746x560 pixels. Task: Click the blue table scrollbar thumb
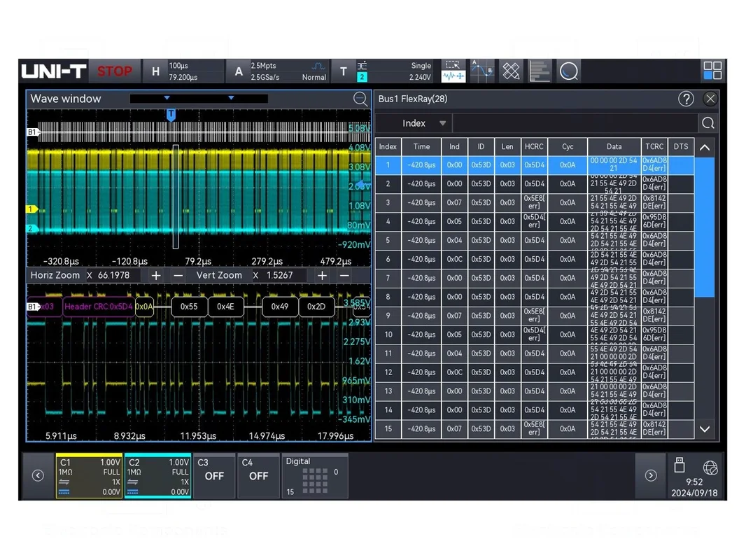coord(705,227)
